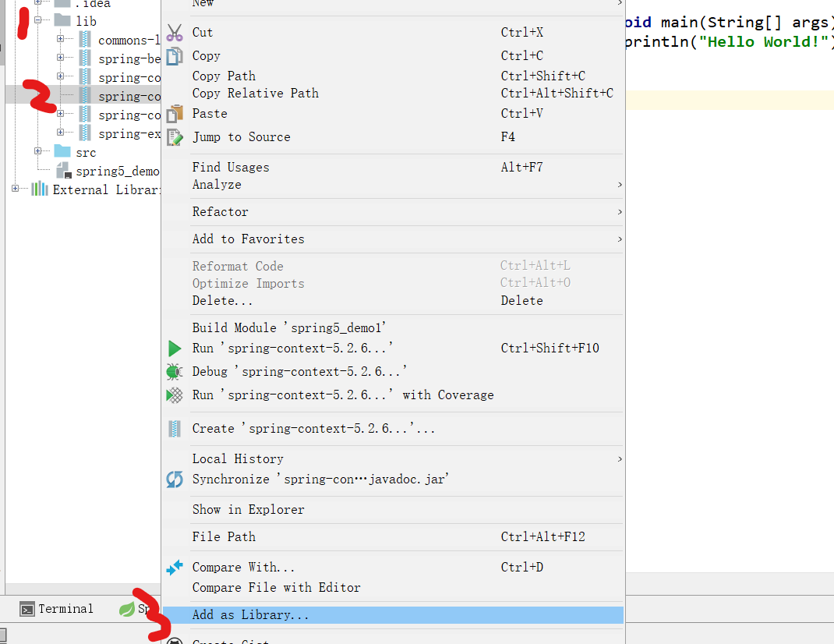Click the Debug bug icon

tap(175, 371)
